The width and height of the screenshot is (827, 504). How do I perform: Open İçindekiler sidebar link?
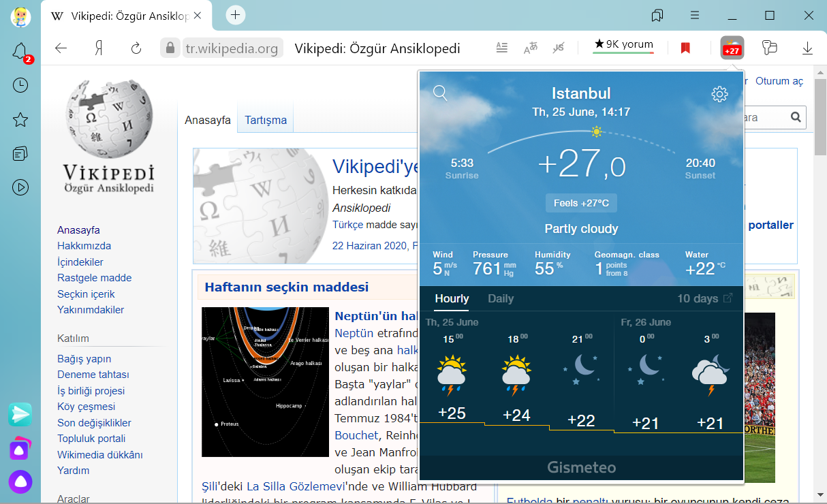[80, 262]
